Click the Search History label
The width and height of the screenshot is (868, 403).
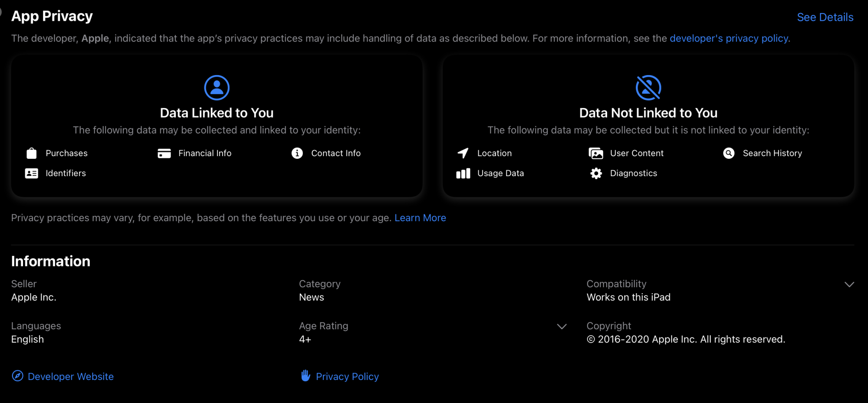click(772, 153)
